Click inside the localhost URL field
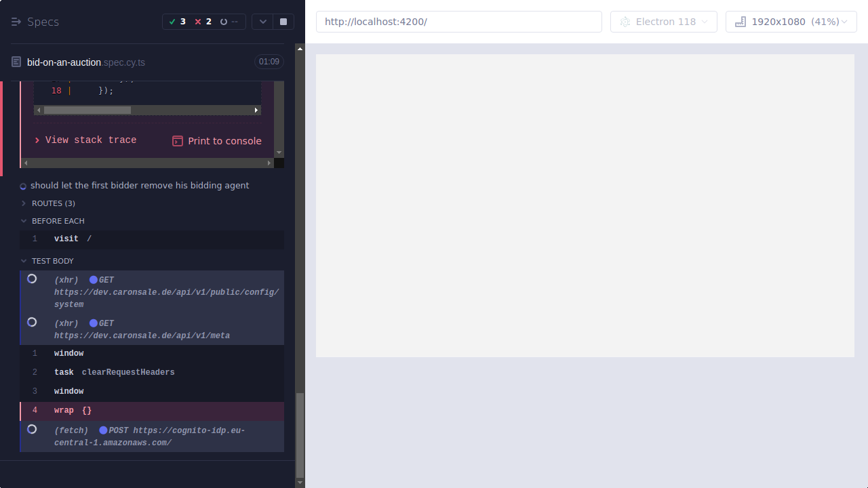The height and width of the screenshot is (488, 868). (x=458, y=21)
